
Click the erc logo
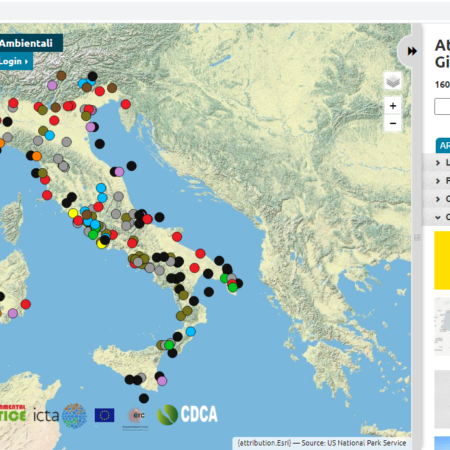(137, 417)
